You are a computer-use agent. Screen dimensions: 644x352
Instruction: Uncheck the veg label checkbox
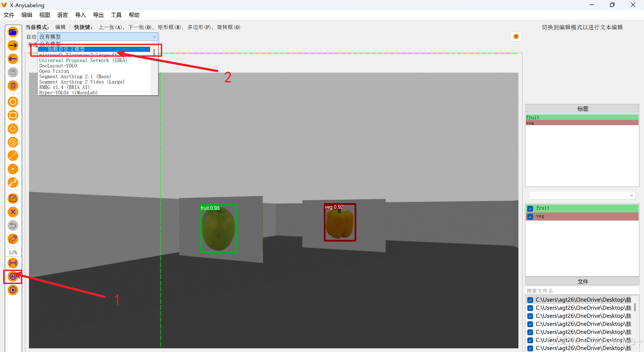[530, 216]
